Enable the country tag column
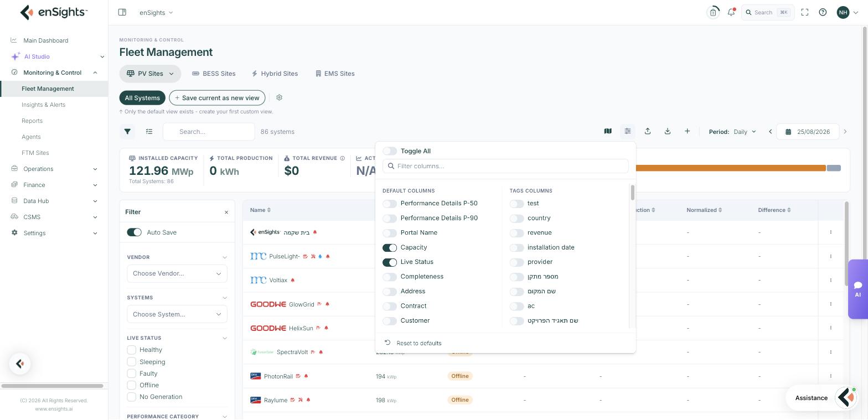Viewport: 868px width, 420px height. (x=516, y=218)
